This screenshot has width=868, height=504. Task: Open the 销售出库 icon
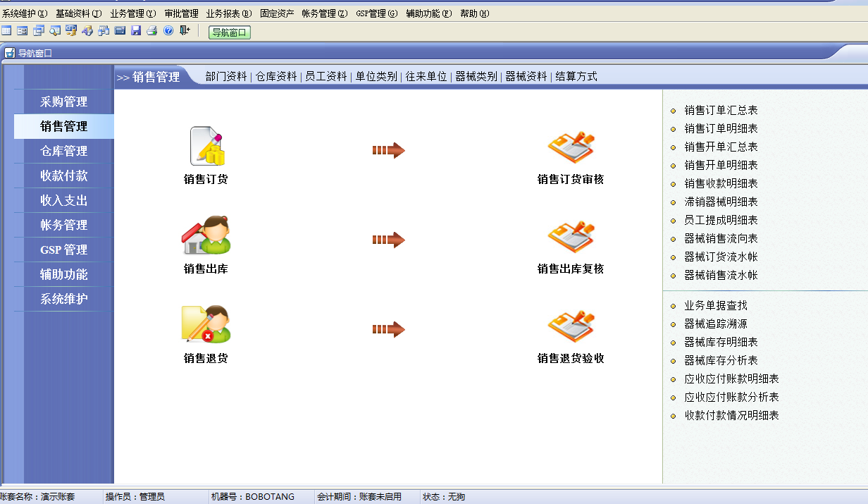point(206,235)
